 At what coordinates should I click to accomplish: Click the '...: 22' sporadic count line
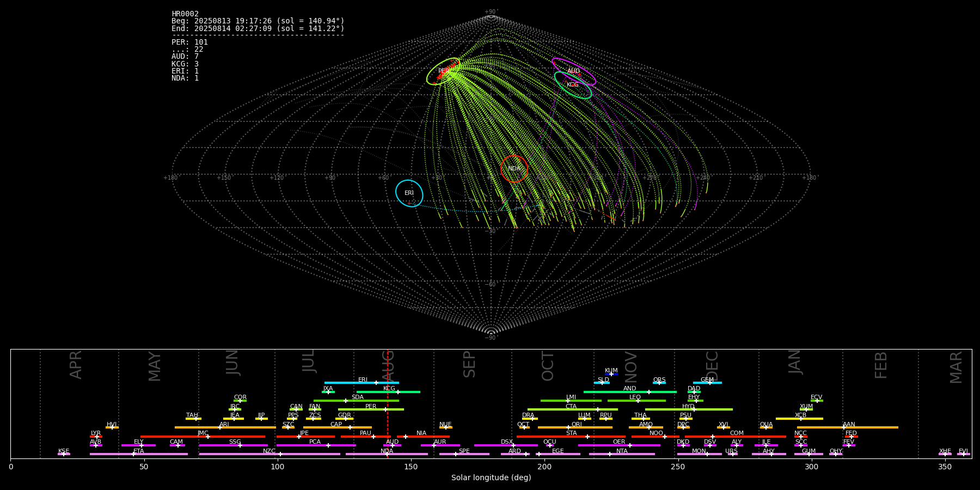(187, 50)
